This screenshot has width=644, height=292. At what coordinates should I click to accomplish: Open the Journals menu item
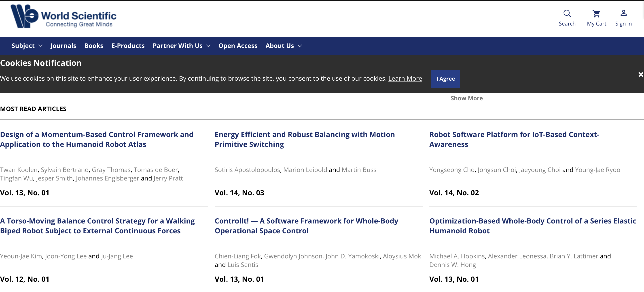(63, 46)
